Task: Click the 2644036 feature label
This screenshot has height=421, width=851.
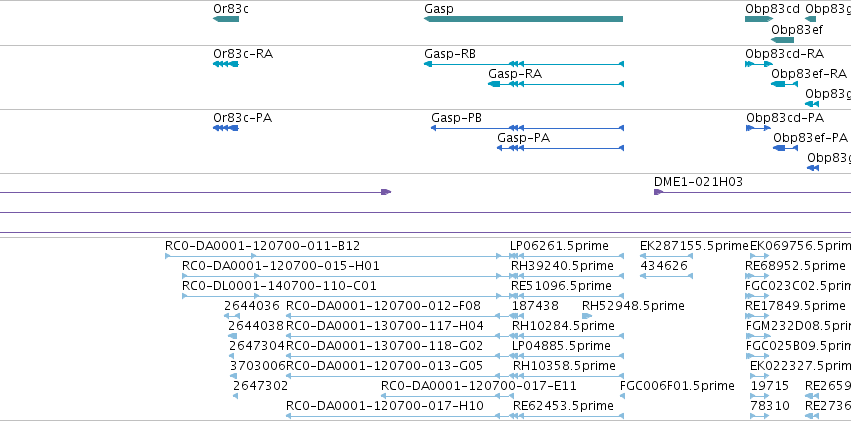Action: click(252, 305)
